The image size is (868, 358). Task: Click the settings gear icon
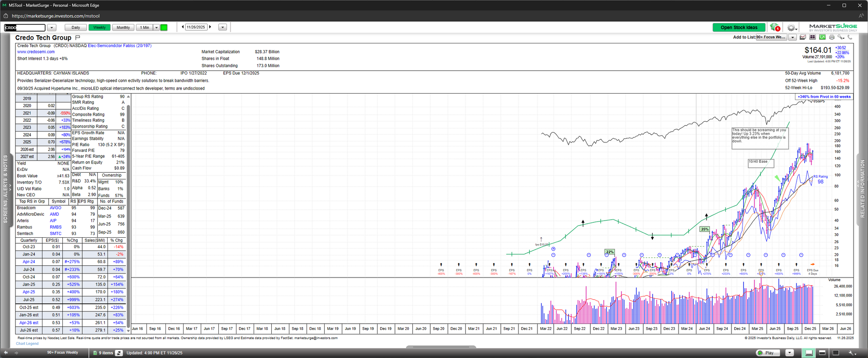pos(791,28)
